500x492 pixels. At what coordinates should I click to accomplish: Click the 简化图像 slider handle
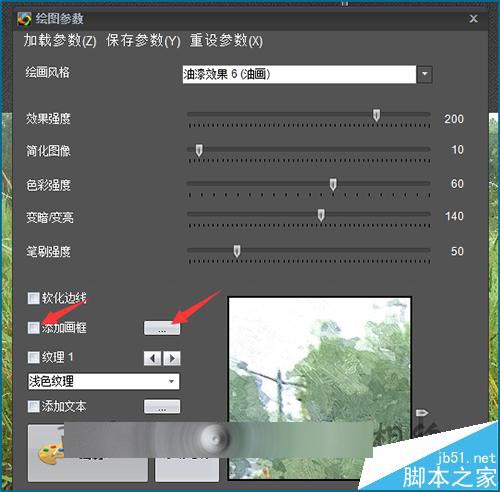click(x=199, y=150)
